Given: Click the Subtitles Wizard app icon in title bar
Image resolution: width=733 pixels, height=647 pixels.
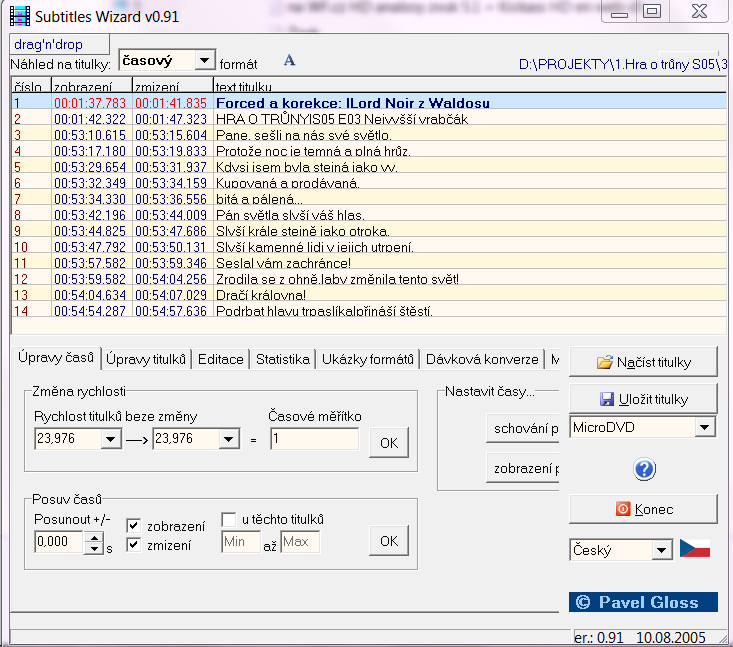Looking at the screenshot, I should pos(20,14).
